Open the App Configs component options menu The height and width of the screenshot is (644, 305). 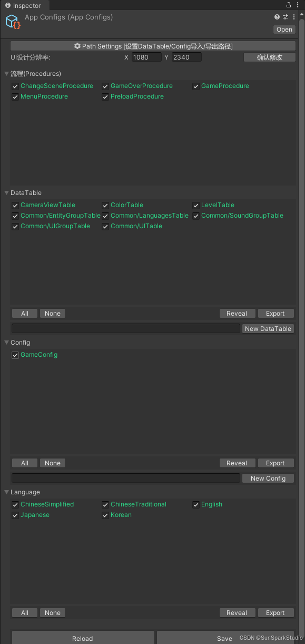pyautogui.click(x=294, y=17)
